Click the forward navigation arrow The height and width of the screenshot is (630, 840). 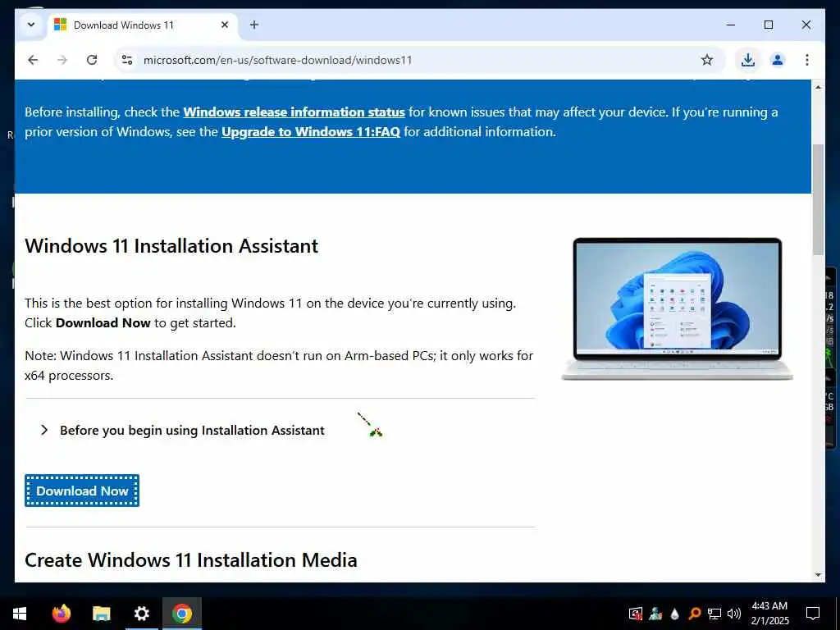[62, 60]
